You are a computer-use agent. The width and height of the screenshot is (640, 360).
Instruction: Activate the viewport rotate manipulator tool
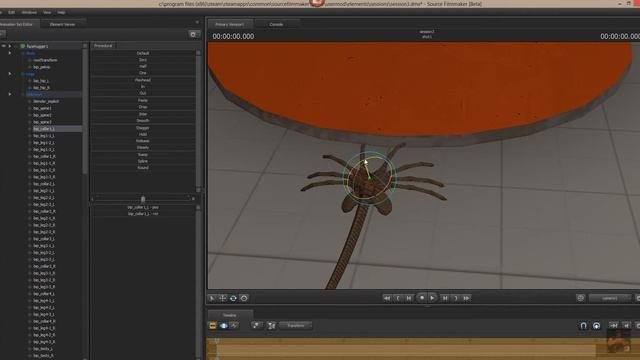(x=233, y=298)
